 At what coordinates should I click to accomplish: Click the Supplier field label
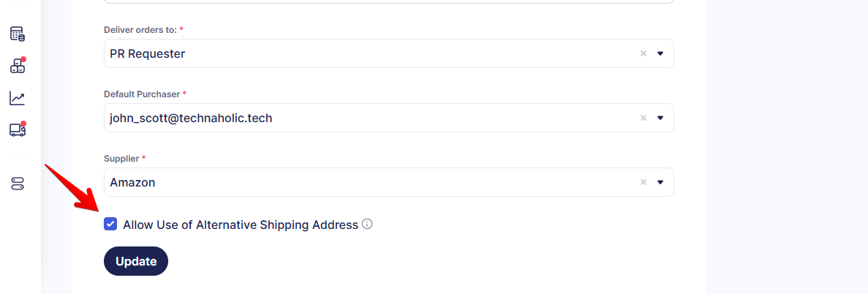121,159
